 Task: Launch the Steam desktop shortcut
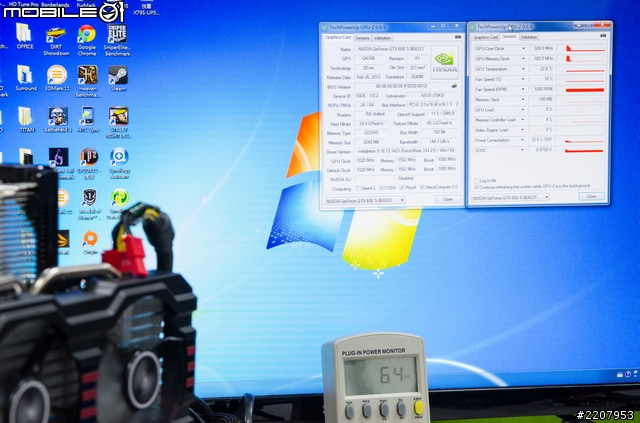(x=118, y=78)
